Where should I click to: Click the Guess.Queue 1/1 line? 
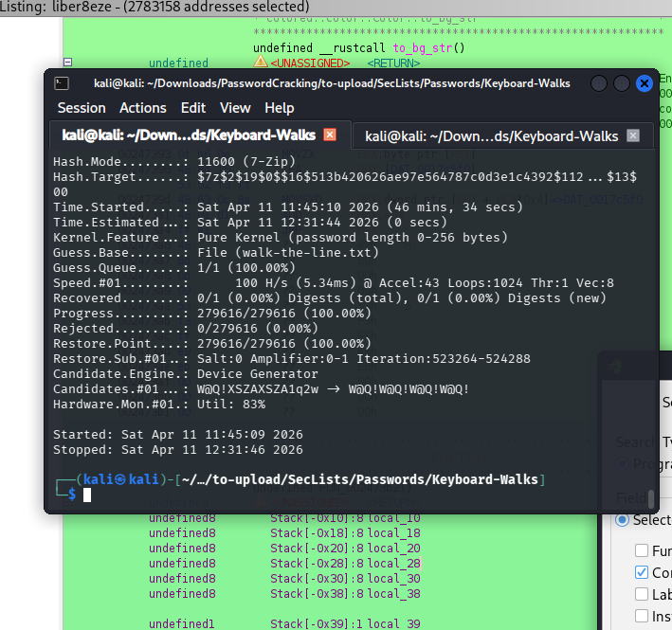tap(174, 268)
